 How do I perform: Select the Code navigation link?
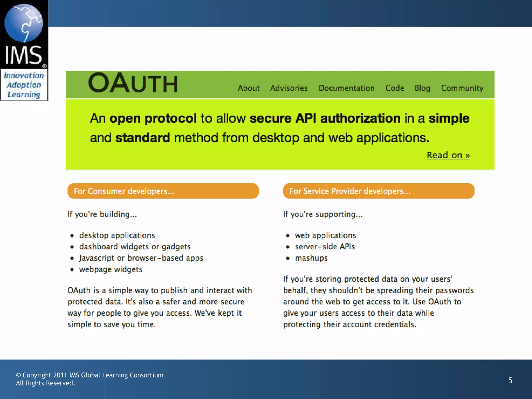tap(395, 88)
